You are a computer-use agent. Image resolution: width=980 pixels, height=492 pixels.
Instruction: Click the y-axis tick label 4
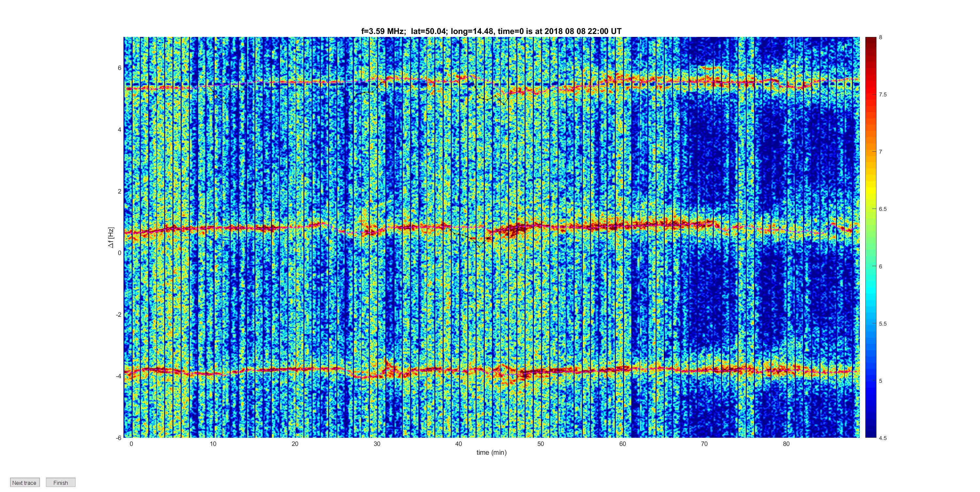pyautogui.click(x=120, y=129)
